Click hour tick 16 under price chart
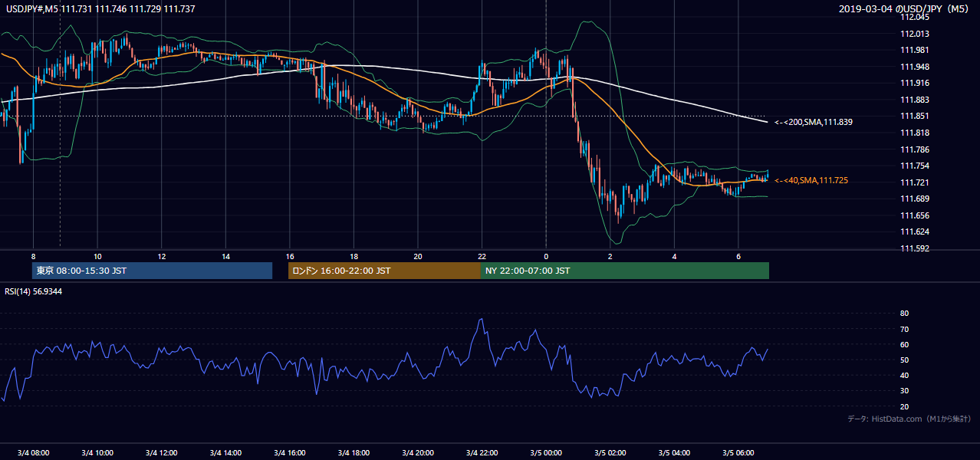Image resolution: width=980 pixels, height=460 pixels. coord(289,256)
